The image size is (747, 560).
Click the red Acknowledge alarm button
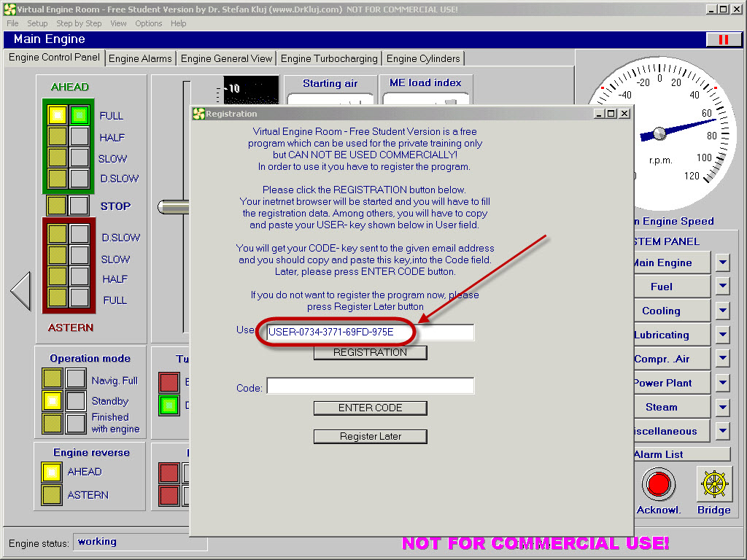click(659, 484)
